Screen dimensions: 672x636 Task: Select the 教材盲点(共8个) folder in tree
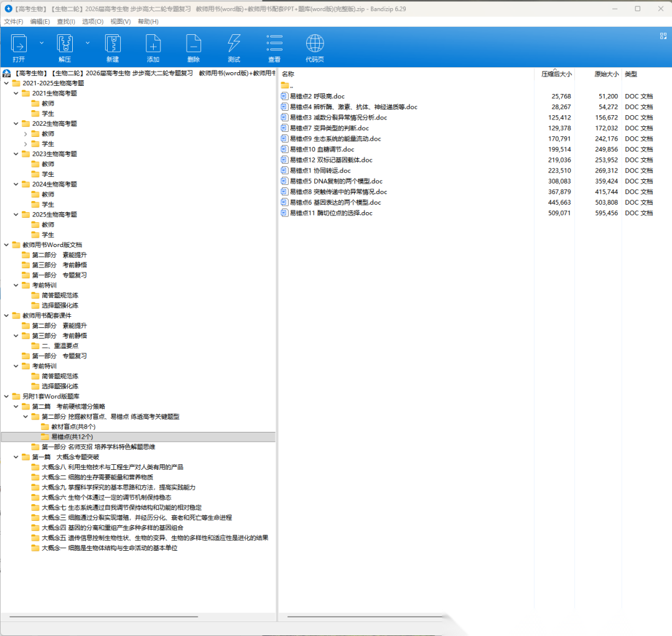pyautogui.click(x=73, y=427)
